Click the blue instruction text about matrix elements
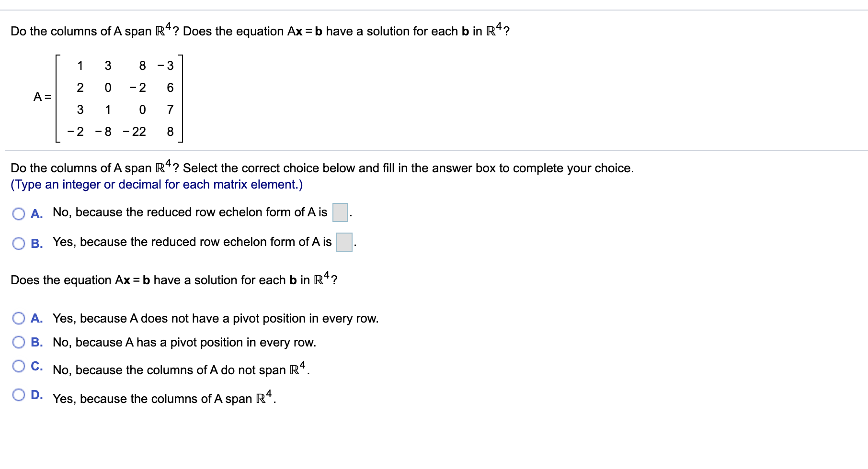This screenshot has height=469, width=868. pyautogui.click(x=157, y=184)
